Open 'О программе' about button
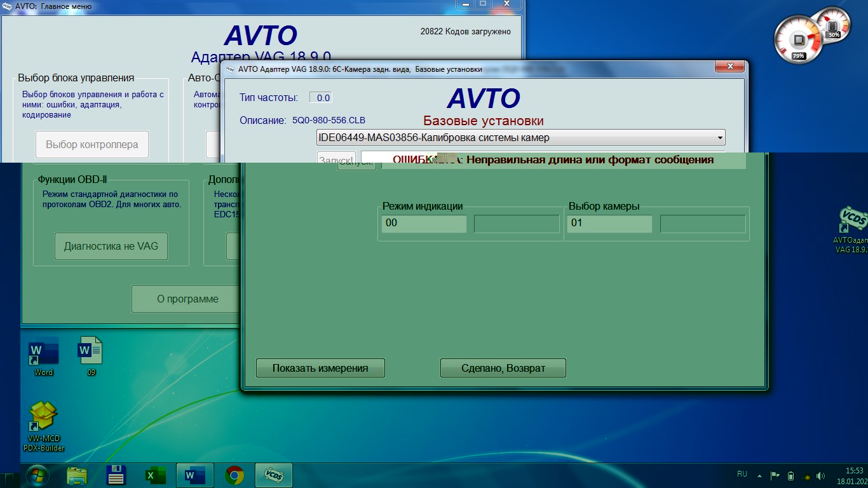The height and width of the screenshot is (488, 868). (x=187, y=299)
